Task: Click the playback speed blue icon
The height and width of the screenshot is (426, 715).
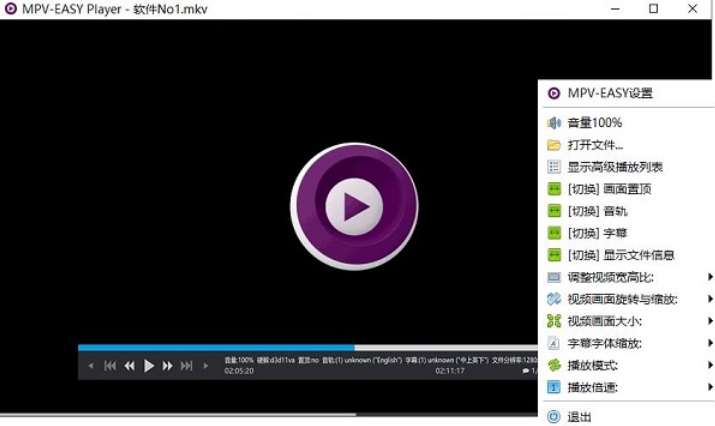Action: (554, 387)
